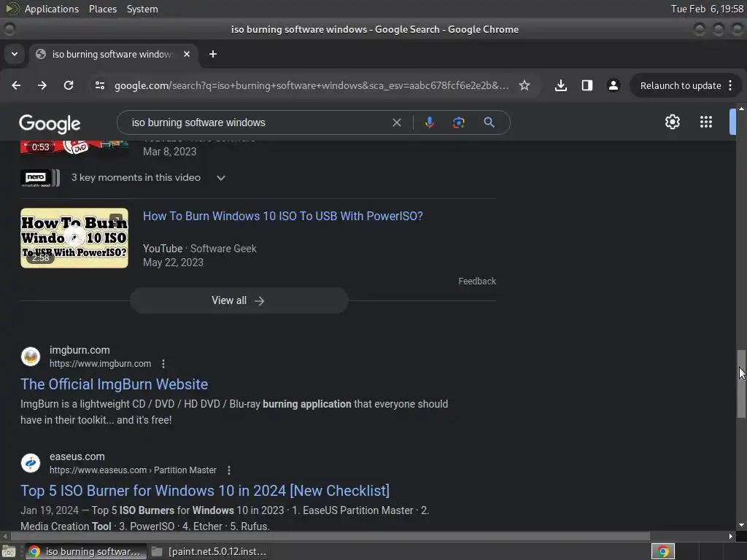Screen dimensions: 747x560
Task: Go forward in browser history
Action: pyautogui.click(x=42, y=85)
